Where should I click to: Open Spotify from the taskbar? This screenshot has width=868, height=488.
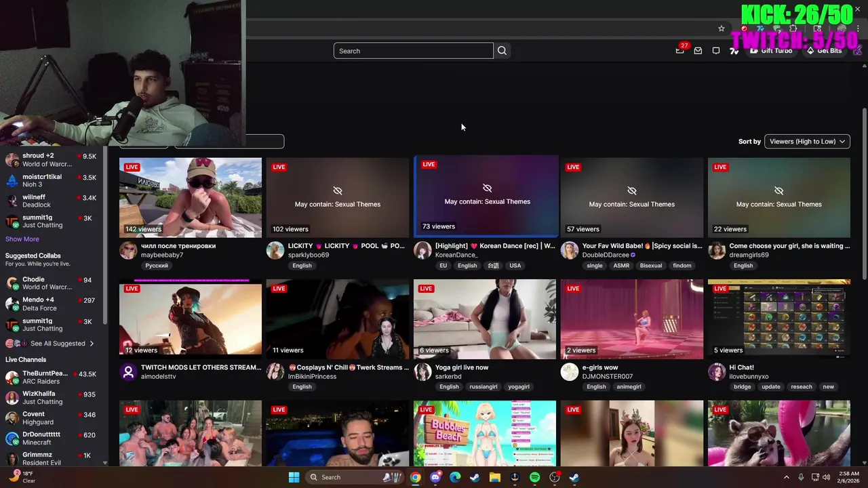[x=534, y=477]
